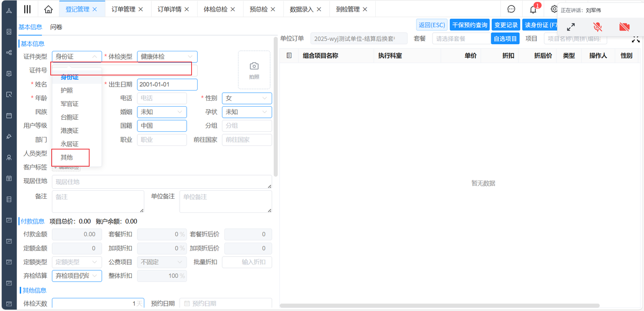The image size is (644, 311).
Task: Choose 其他 in the ID type dropdown
Action: 67,158
